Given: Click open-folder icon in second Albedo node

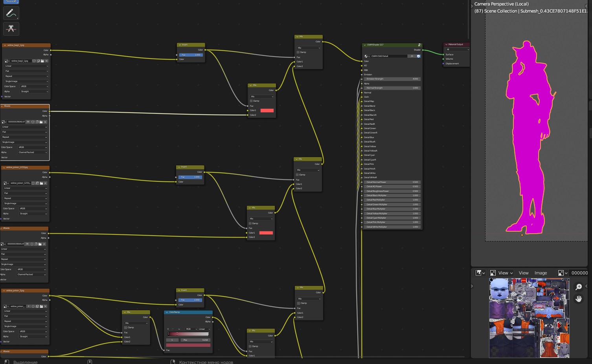Looking at the screenshot, I should (40, 244).
